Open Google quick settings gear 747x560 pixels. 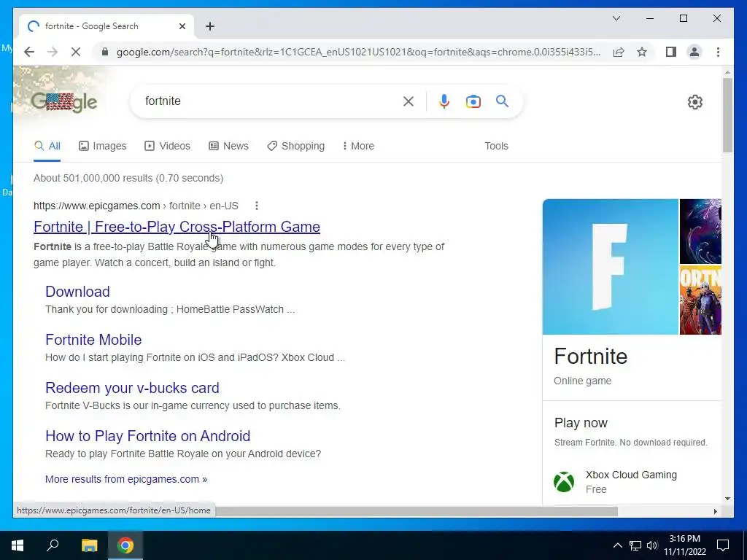click(x=694, y=102)
